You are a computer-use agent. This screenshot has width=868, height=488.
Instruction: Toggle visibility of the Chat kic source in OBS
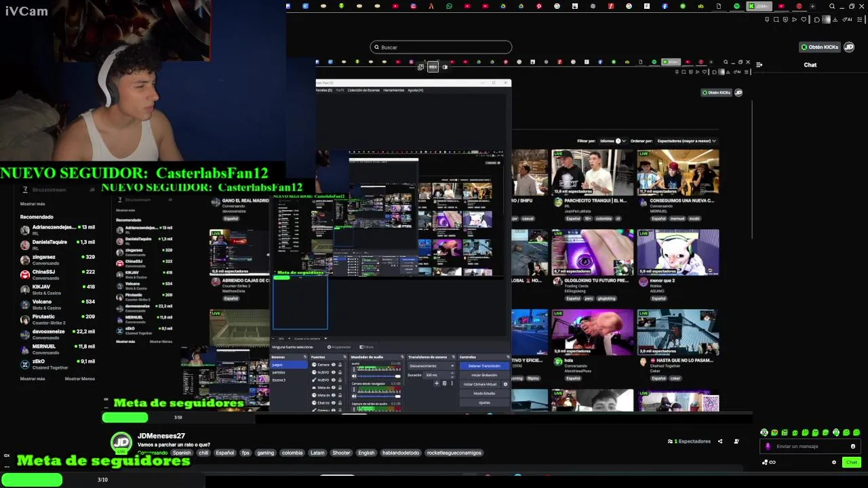tap(334, 403)
